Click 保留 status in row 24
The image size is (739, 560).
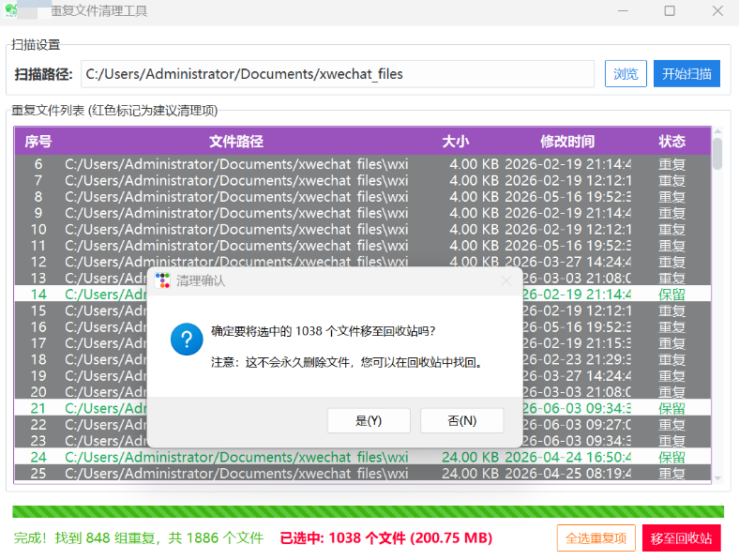point(671,457)
